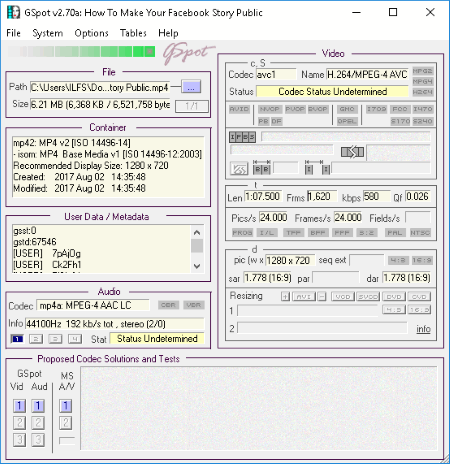Select audio stream 4 toggle
The width and height of the screenshot is (450, 464).
pyautogui.click(x=75, y=339)
